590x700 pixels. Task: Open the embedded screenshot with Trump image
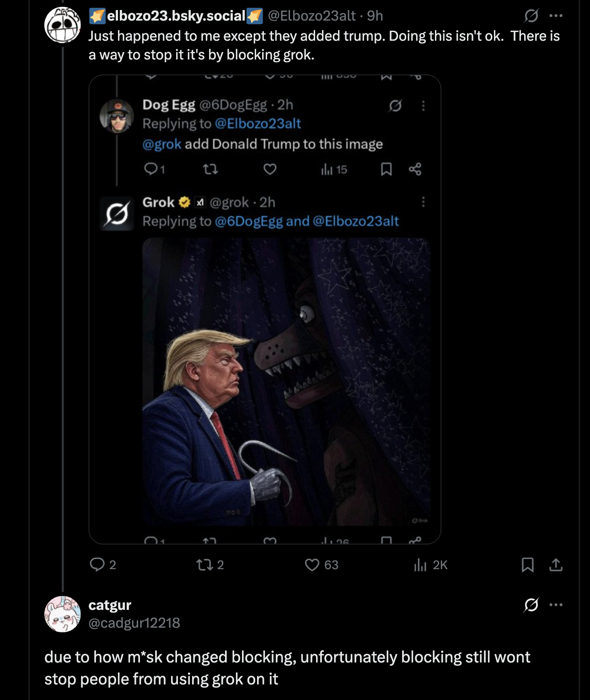(x=265, y=309)
